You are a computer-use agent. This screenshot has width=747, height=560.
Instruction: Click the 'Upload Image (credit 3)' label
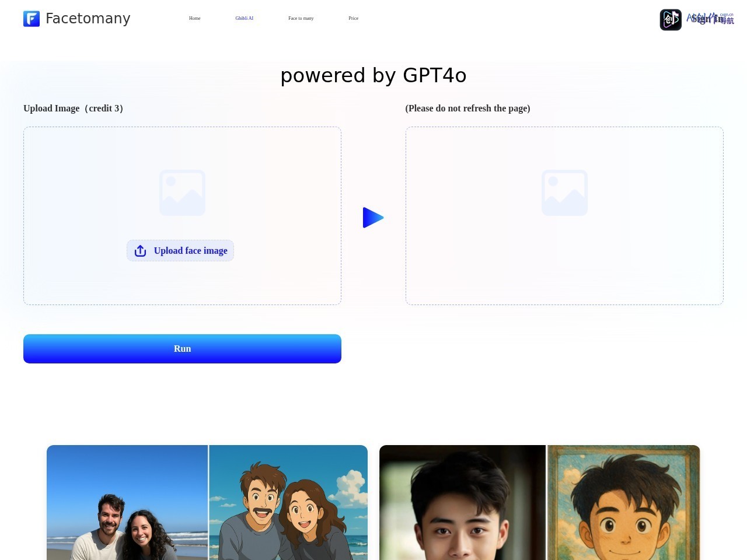click(74, 108)
